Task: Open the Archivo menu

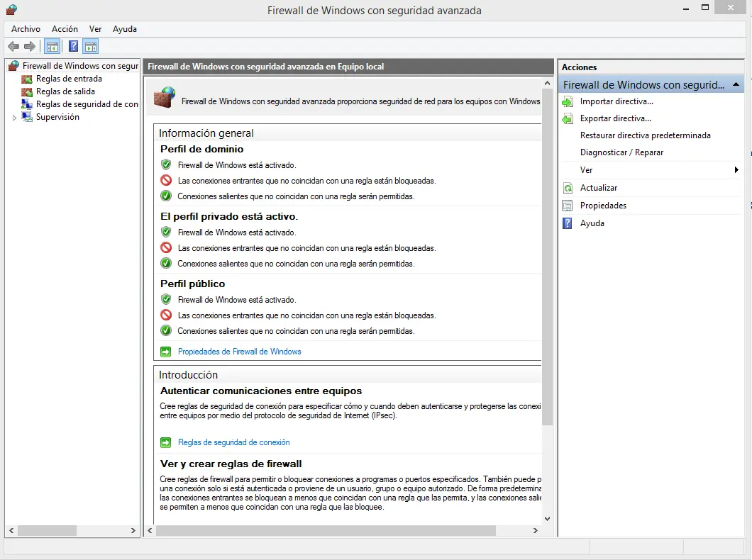Action: click(x=26, y=29)
